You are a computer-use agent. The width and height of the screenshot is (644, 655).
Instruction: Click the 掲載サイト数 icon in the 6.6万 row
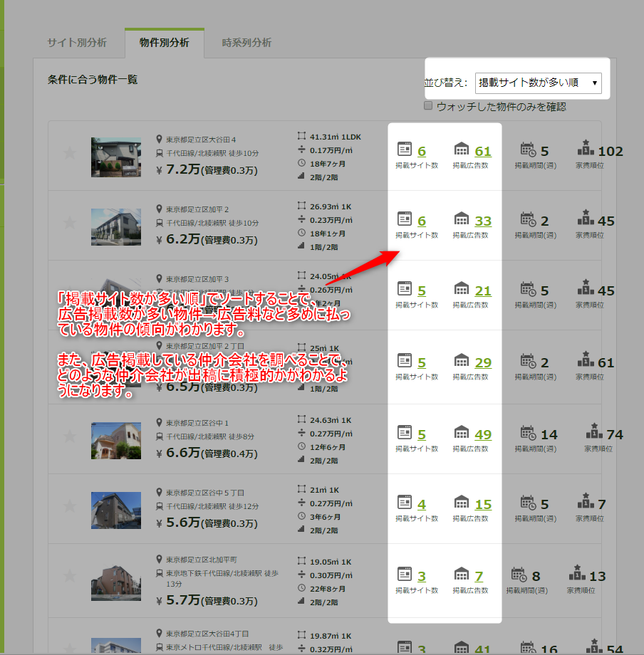405,432
